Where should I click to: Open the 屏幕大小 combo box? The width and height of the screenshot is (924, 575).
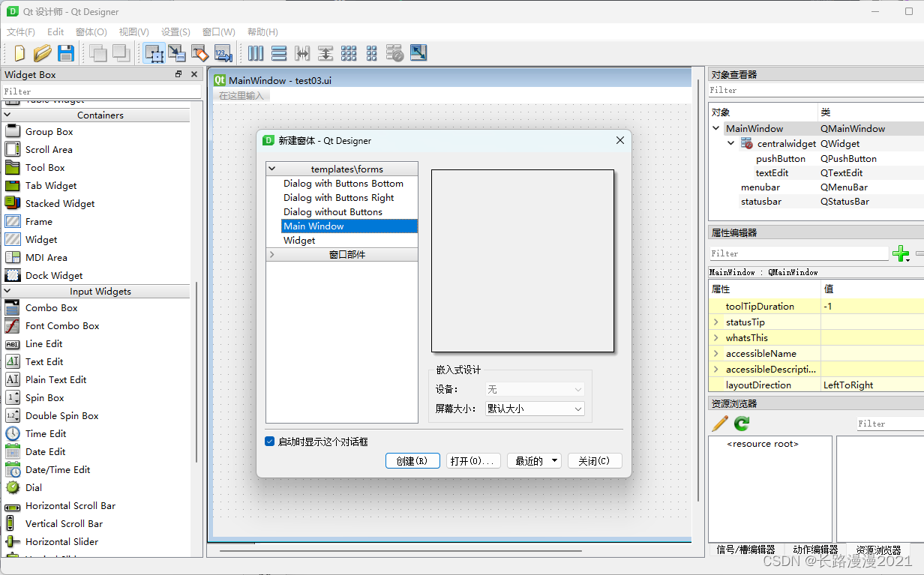coord(535,409)
